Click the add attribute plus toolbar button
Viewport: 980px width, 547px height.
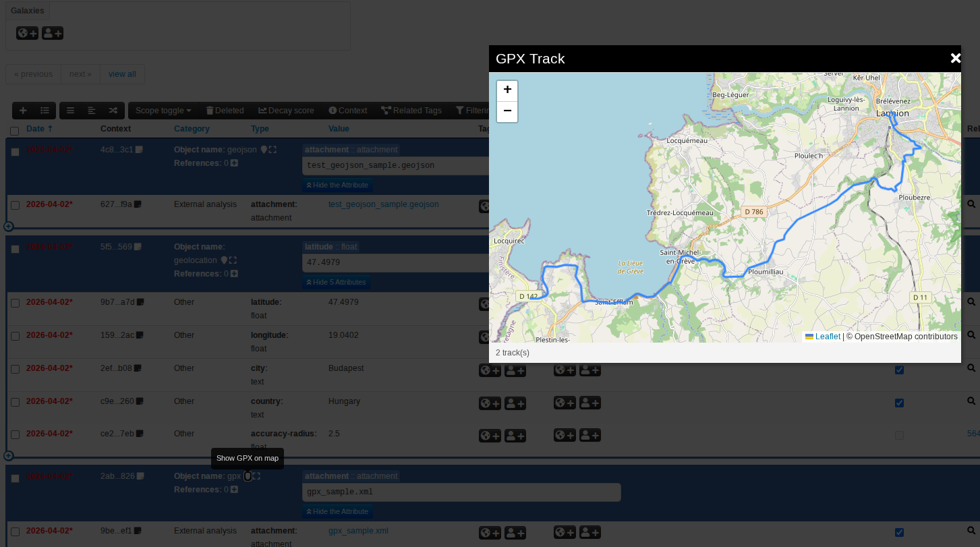point(23,111)
